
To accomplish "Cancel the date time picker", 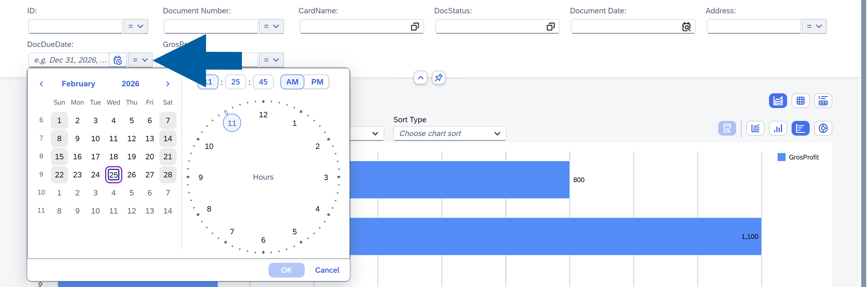I will (x=327, y=270).
